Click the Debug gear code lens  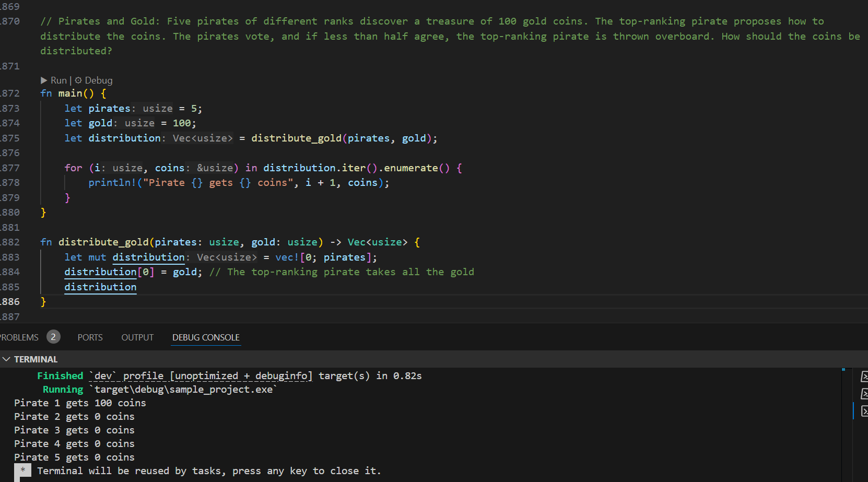(78, 80)
